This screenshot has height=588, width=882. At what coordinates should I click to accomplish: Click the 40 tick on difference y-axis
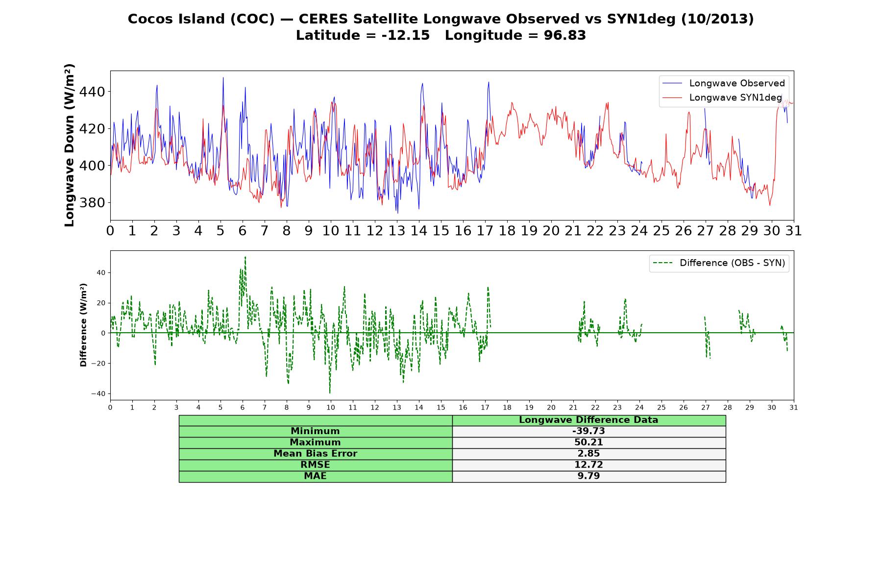(101, 272)
